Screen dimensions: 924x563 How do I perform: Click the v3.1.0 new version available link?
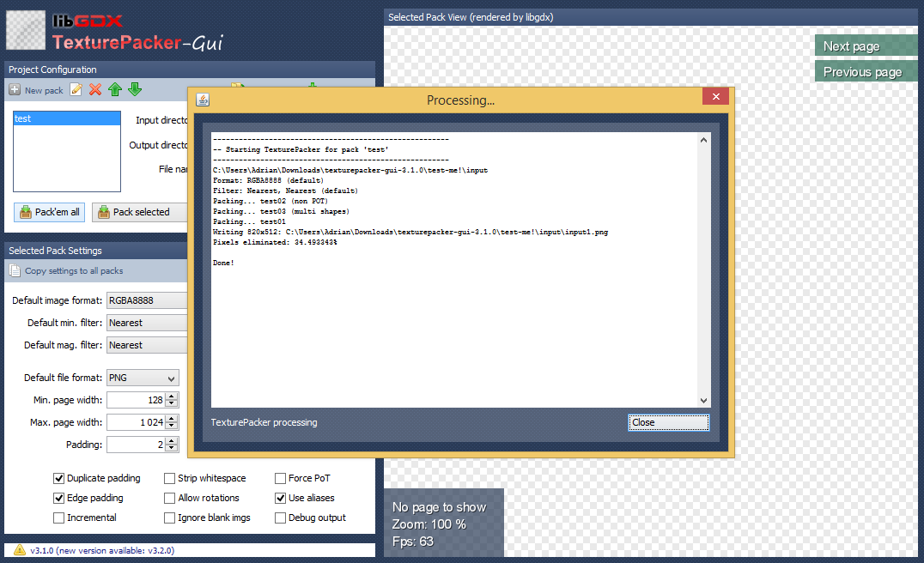click(x=102, y=551)
